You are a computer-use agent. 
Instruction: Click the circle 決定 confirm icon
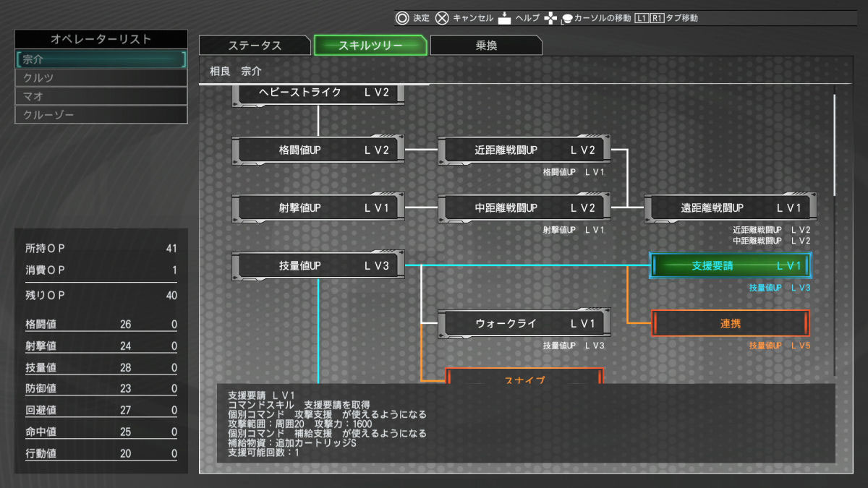[x=401, y=18]
